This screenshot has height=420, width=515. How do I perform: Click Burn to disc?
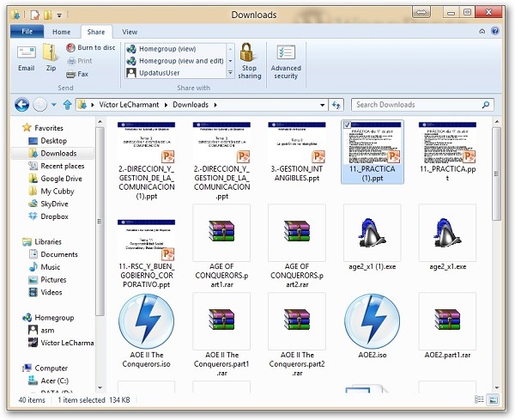(x=91, y=47)
